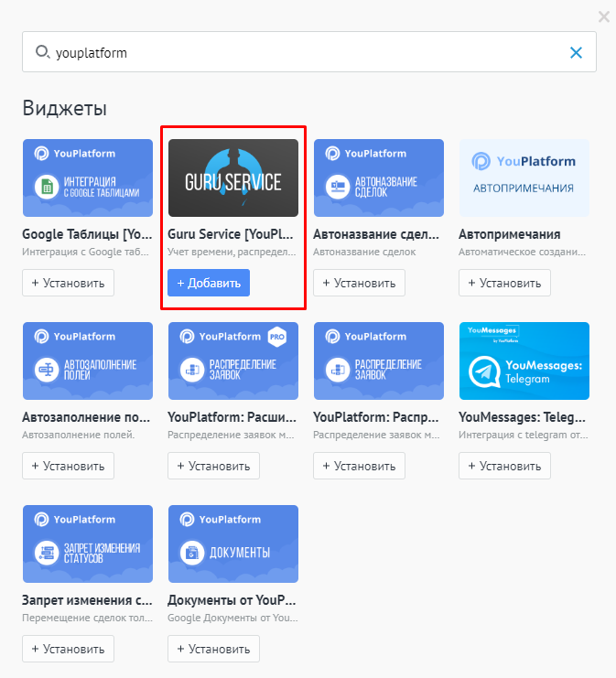Click the search magnifier icon
This screenshot has height=678, width=616.
(x=42, y=52)
